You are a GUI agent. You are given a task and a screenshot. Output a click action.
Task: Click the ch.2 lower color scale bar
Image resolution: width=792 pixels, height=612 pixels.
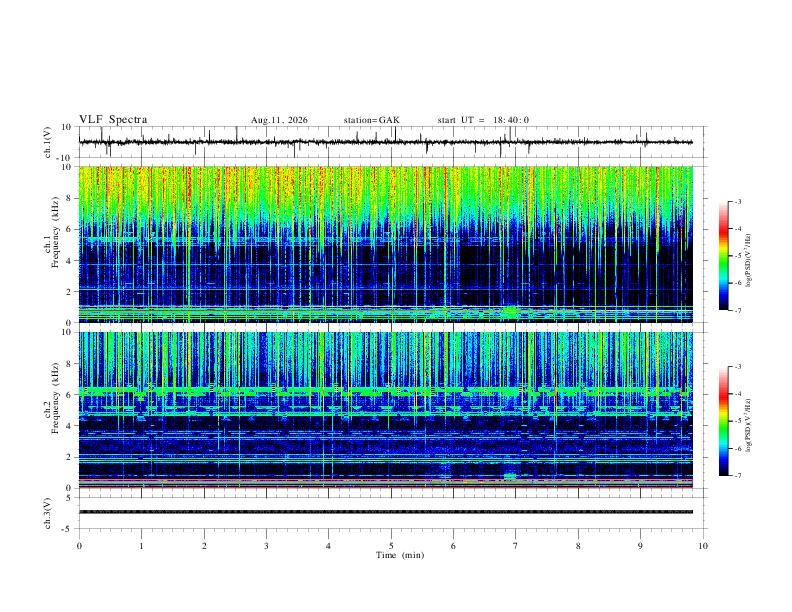pyautogui.click(x=723, y=421)
